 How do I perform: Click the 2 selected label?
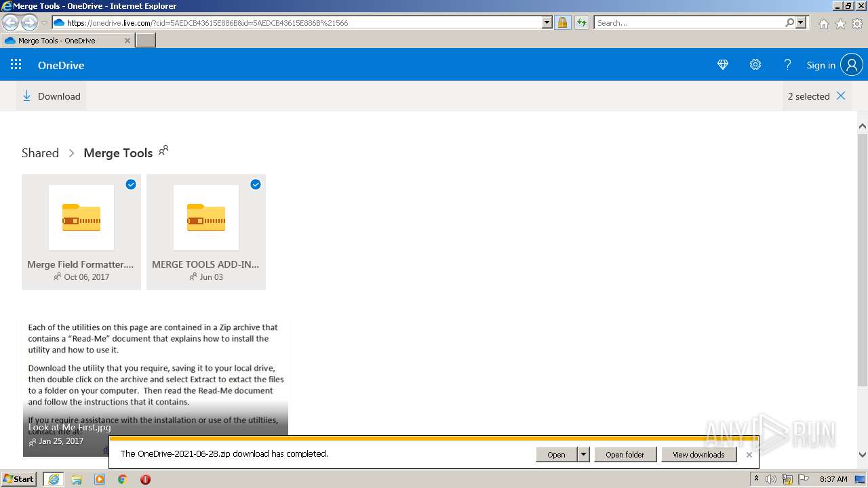(808, 96)
